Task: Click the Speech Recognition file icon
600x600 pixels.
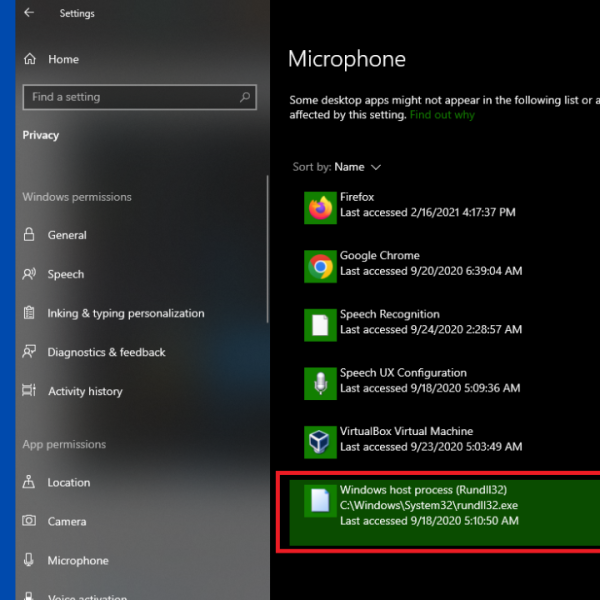Action: (320, 325)
